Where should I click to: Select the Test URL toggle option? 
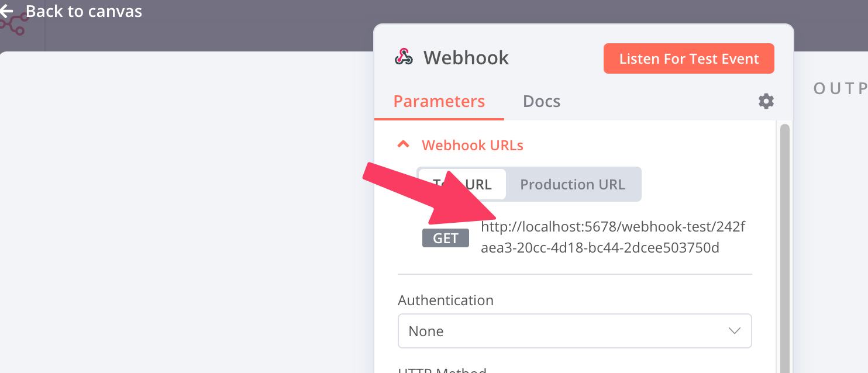point(462,185)
